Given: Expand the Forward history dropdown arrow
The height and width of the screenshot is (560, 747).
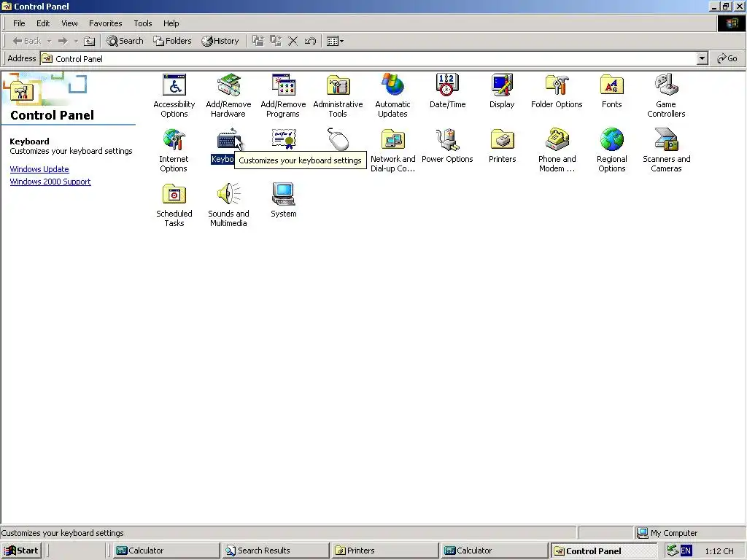Looking at the screenshot, I should 76,41.
